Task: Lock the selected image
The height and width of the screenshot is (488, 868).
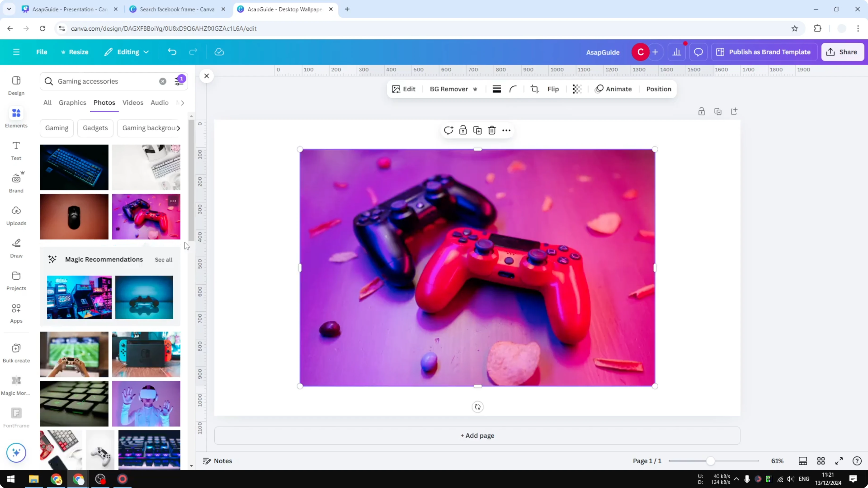Action: (x=463, y=130)
